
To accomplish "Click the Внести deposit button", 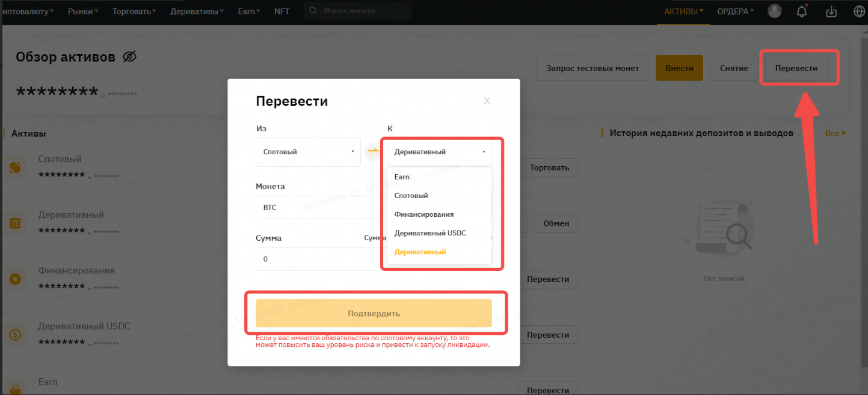I will click(679, 68).
